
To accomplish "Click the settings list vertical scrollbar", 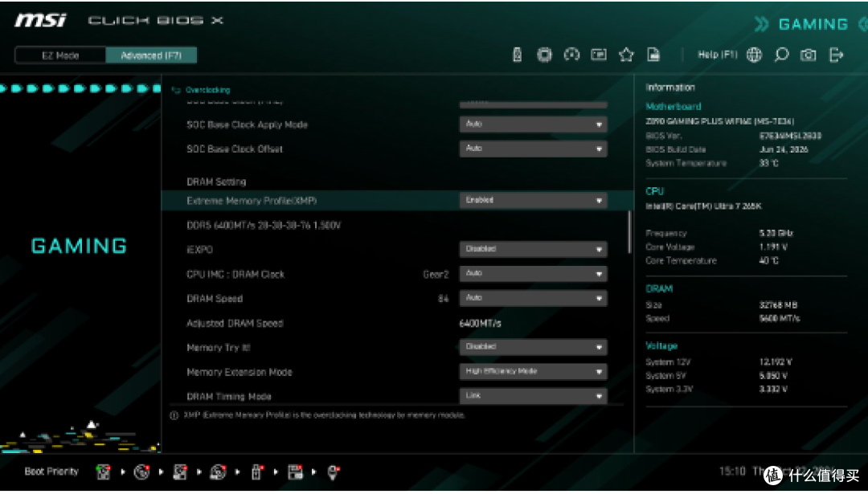I will coord(628,232).
